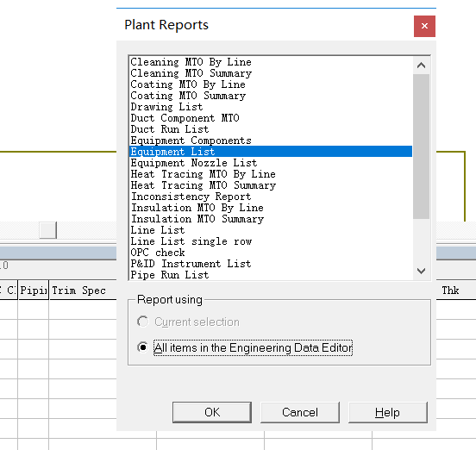Click the report list scroll down arrow

[x=421, y=271]
